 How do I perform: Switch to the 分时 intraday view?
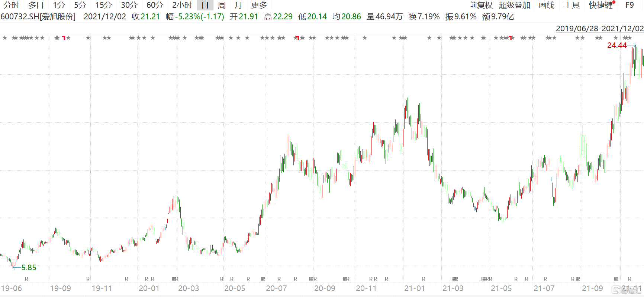coord(11,5)
